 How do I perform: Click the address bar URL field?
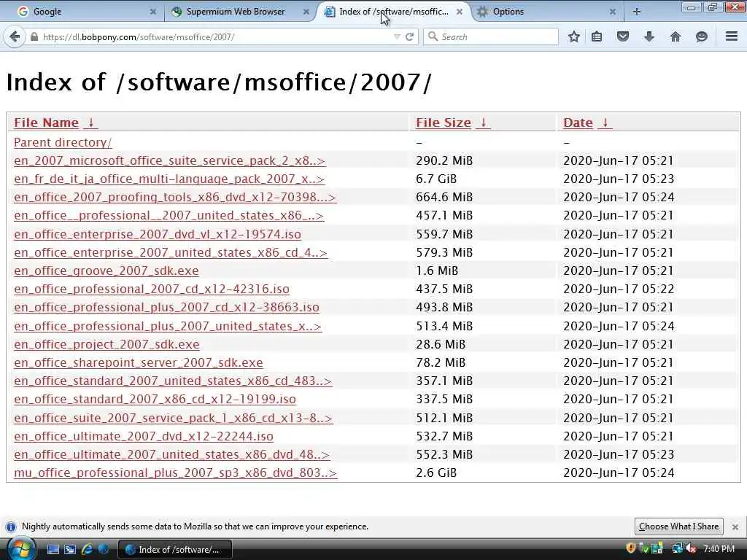point(214,36)
